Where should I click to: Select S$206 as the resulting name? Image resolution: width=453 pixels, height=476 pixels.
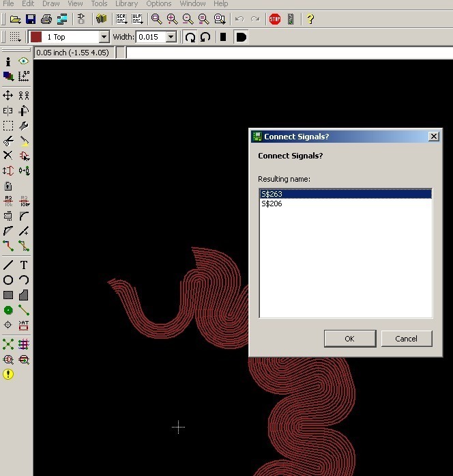coord(272,204)
